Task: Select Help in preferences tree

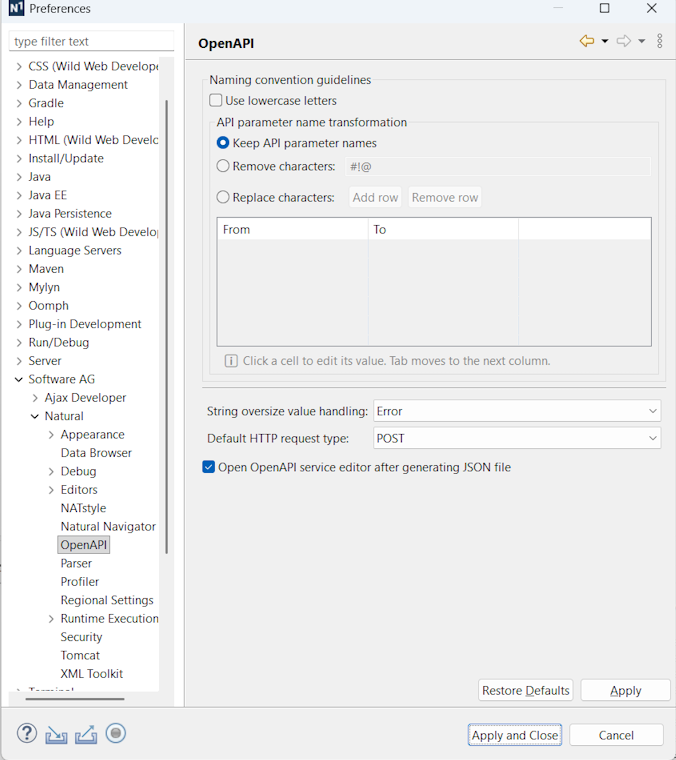Action: point(41,122)
